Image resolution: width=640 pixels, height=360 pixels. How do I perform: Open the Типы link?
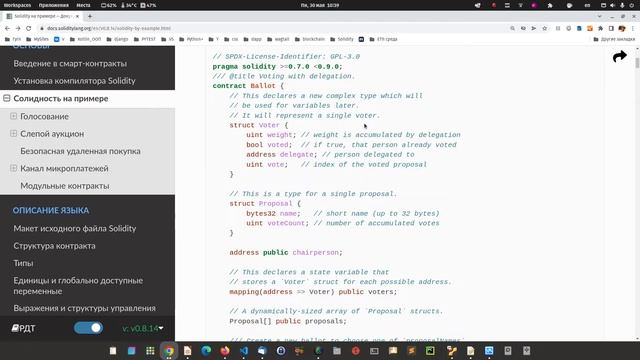tap(23, 263)
